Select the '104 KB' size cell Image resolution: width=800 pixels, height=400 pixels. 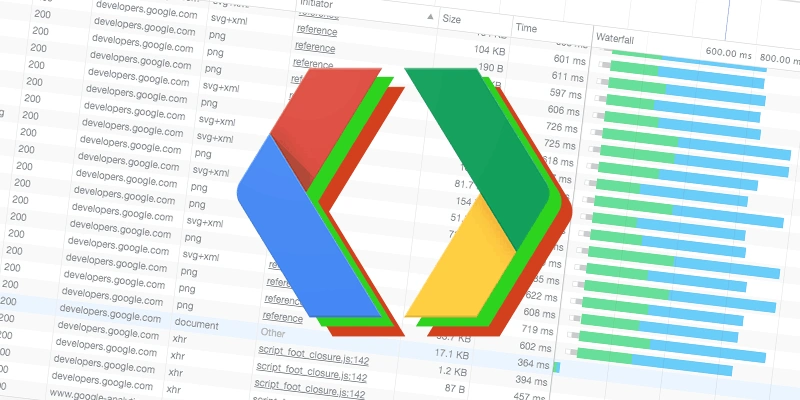[x=489, y=50]
